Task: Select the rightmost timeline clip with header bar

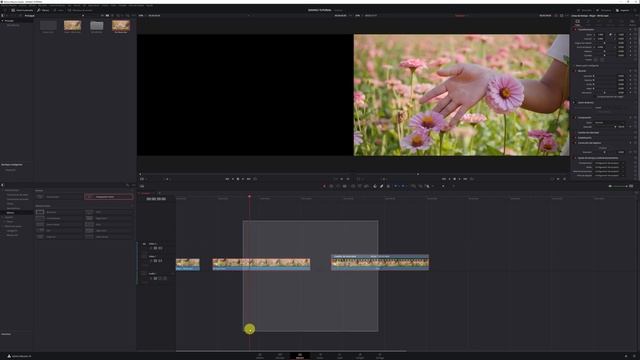Action: coord(380,262)
